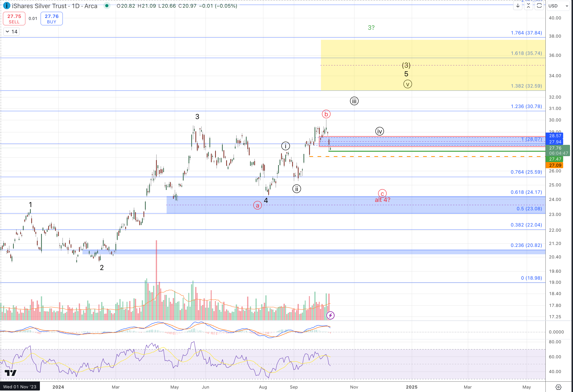Click the green 27.47 price axis label
Image resolution: width=573 pixels, height=392 pixels.
click(555, 159)
